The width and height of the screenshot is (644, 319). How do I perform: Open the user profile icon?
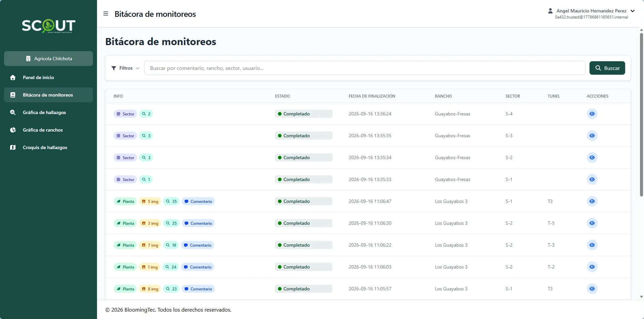550,11
